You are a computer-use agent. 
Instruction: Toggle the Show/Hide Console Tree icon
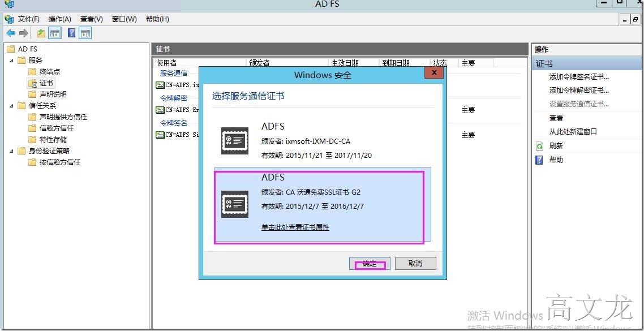coord(55,33)
